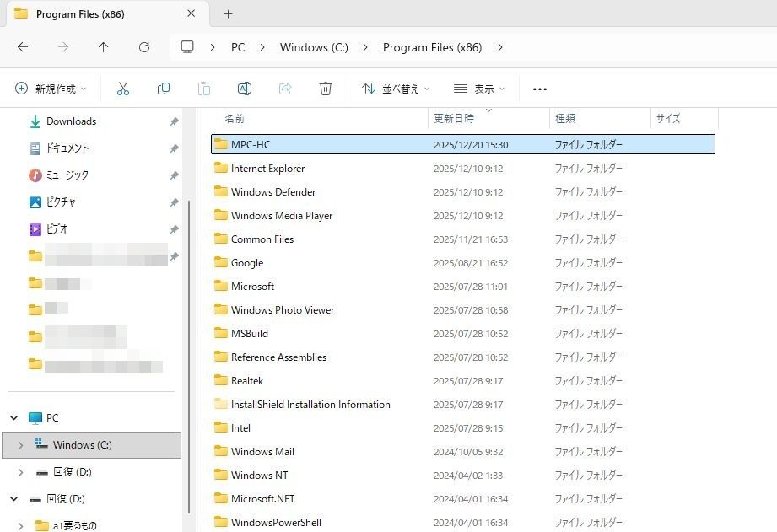Navigate back with the left arrow
The height and width of the screenshot is (532, 777).
[23, 47]
